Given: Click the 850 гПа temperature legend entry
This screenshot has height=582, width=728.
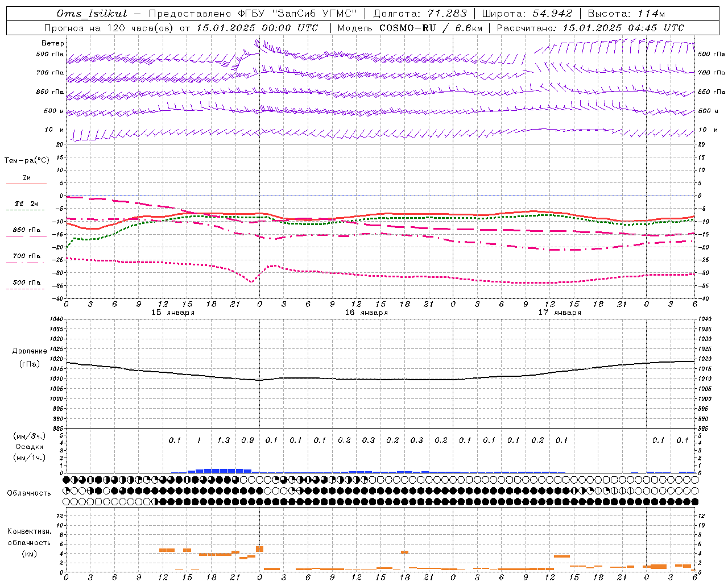Looking at the screenshot, I should [x=26, y=230].
